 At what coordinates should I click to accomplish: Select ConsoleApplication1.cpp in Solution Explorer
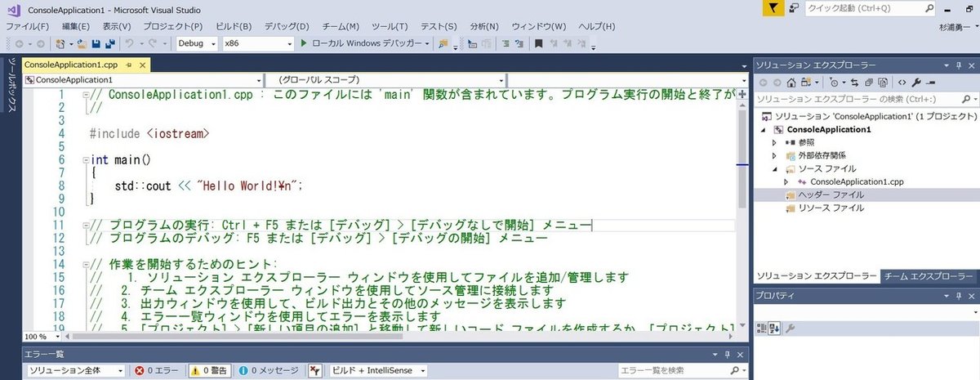point(857,181)
